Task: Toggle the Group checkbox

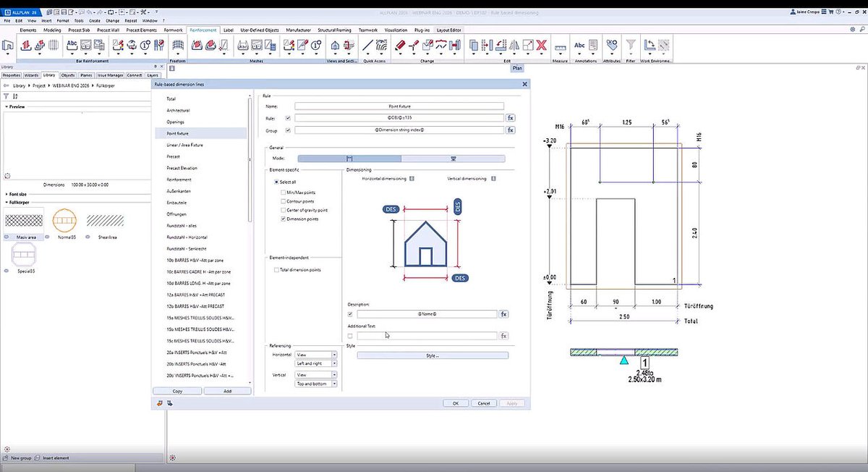Action: [288, 130]
